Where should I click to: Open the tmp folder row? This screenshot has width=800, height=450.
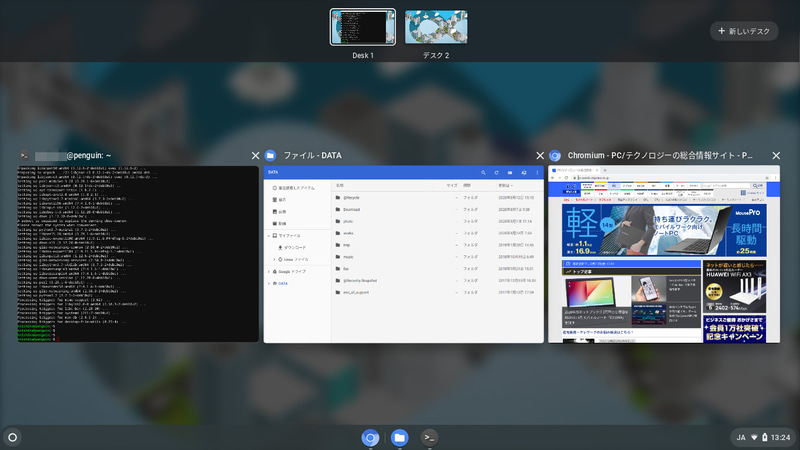pyautogui.click(x=437, y=245)
